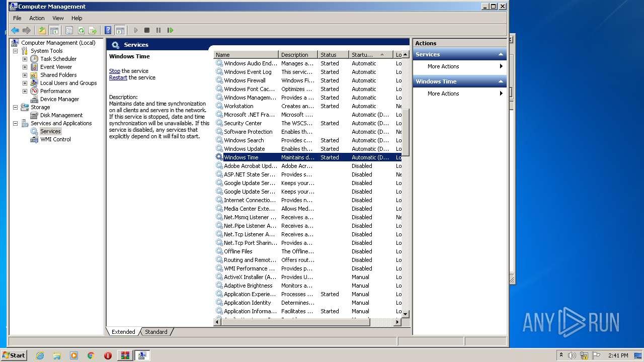Open the Action menu
Viewport: 644px width, 362px height.
tap(37, 18)
